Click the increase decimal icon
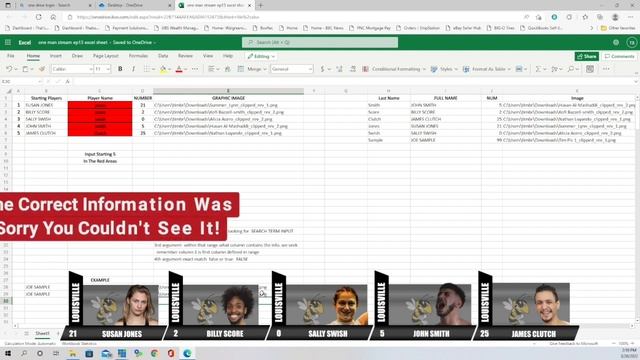 point(339,69)
